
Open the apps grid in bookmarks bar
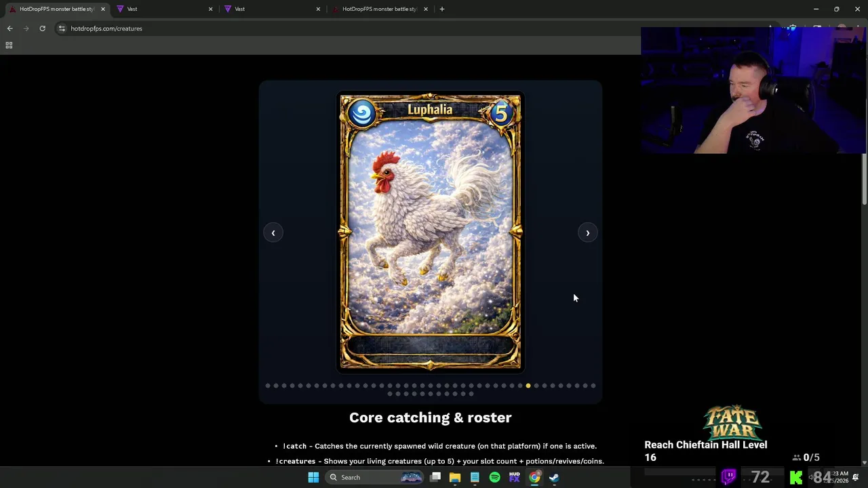tap(9, 45)
